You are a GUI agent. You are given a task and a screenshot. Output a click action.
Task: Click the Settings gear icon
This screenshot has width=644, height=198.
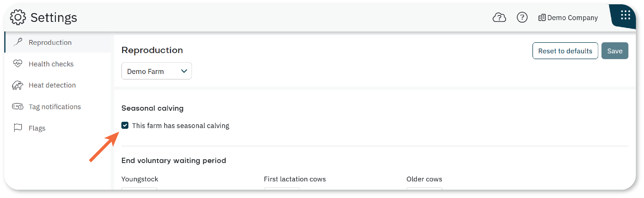[18, 17]
